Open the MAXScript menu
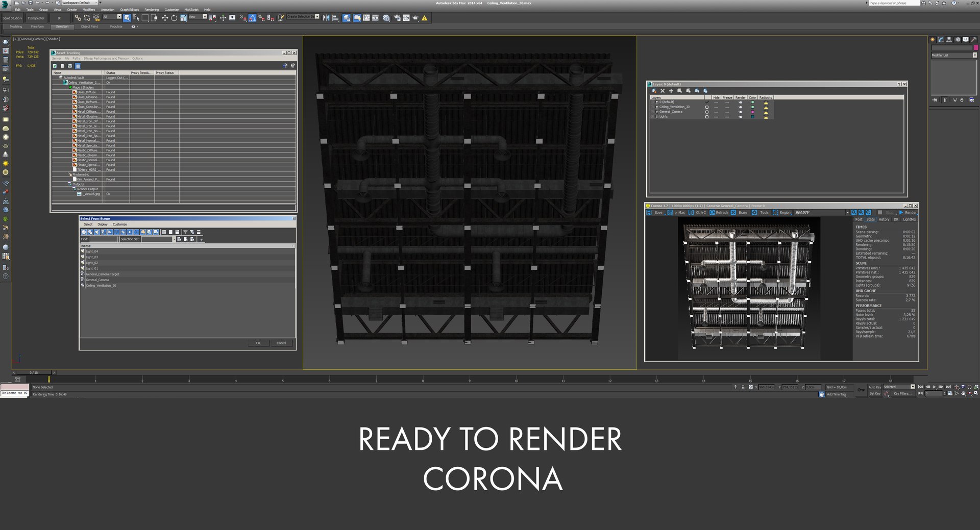This screenshot has height=530, width=980. click(191, 10)
